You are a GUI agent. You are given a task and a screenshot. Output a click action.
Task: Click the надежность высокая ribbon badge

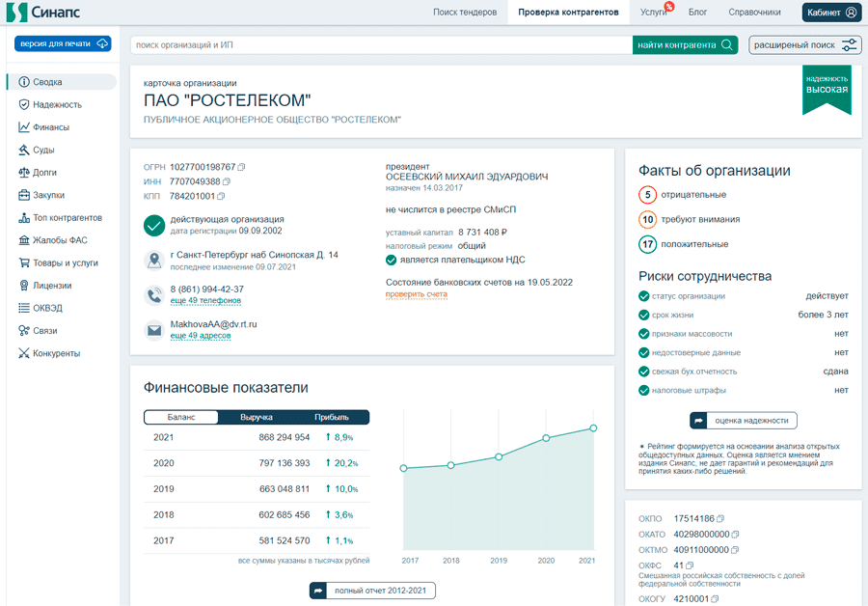coord(827,90)
